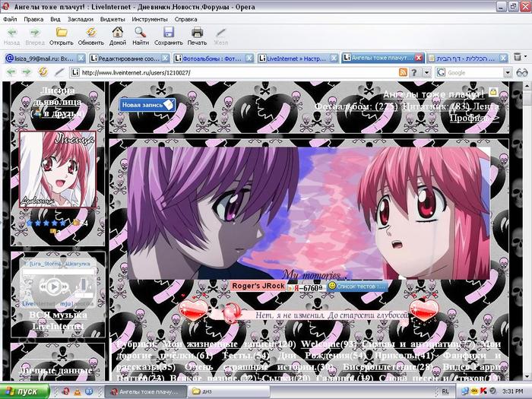This screenshot has width=532, height=399.
Task: Open the Фотоальбом: (275) link
Action: coord(356,106)
